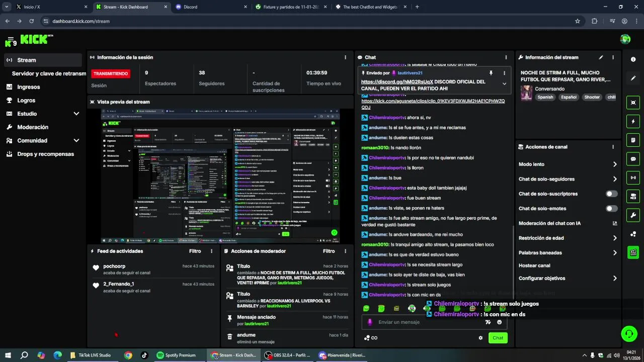
Task: Click the pencil icon in right sidebar
Action: (x=633, y=78)
